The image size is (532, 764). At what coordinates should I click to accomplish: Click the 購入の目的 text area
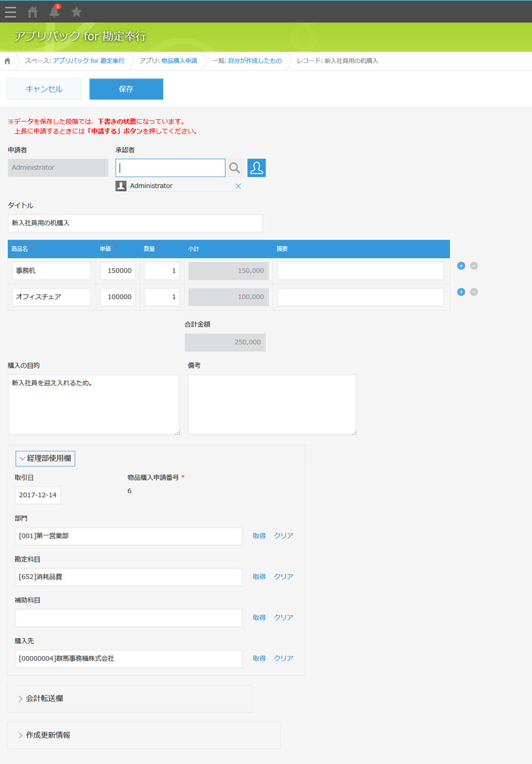(x=93, y=404)
